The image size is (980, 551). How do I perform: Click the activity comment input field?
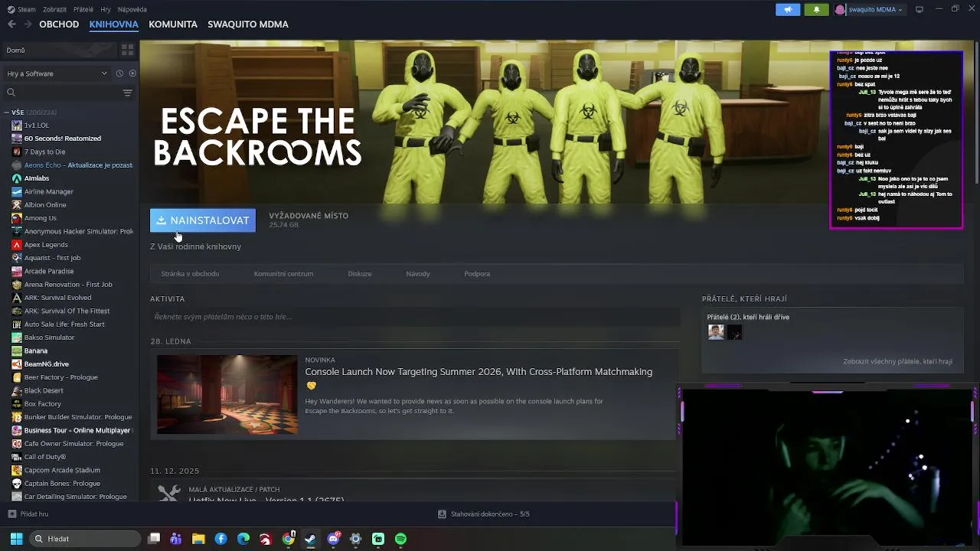pyautogui.click(x=415, y=317)
